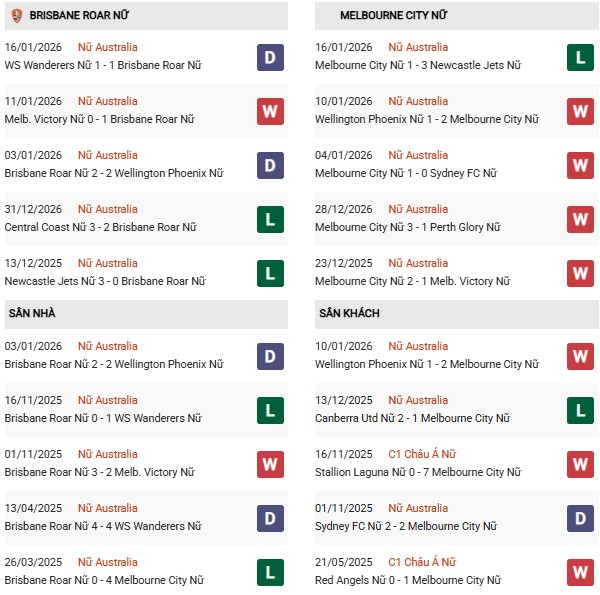Open the Sân Khách section header
The image size is (600, 595).
(349, 314)
